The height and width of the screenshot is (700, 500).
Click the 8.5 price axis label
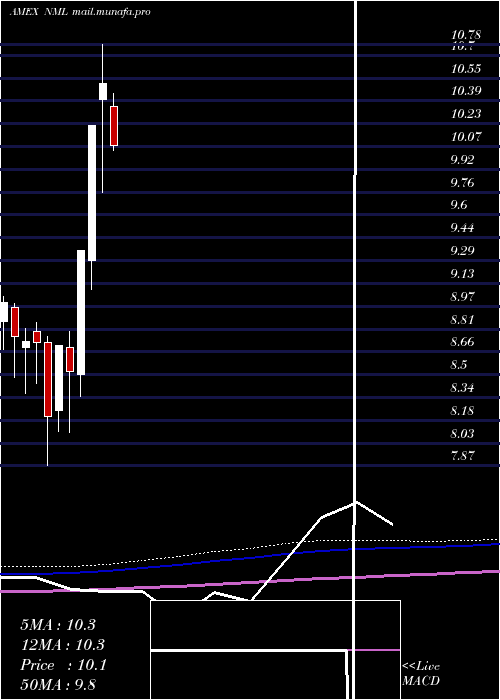pyautogui.click(x=459, y=365)
